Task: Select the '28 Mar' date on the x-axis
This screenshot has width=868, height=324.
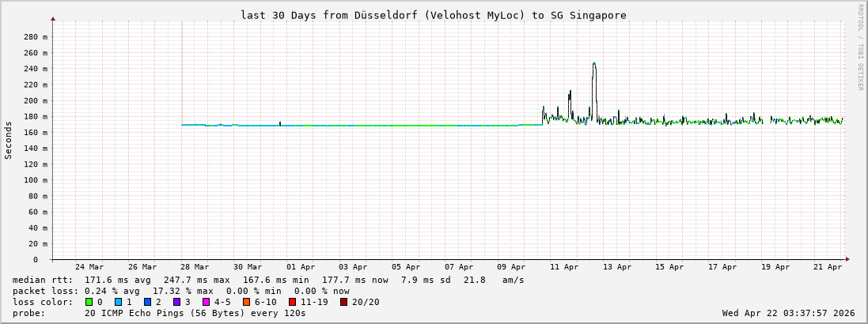Action: click(195, 267)
